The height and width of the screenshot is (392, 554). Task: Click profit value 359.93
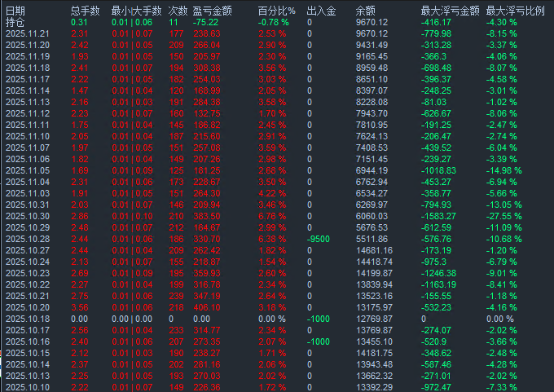207,273
